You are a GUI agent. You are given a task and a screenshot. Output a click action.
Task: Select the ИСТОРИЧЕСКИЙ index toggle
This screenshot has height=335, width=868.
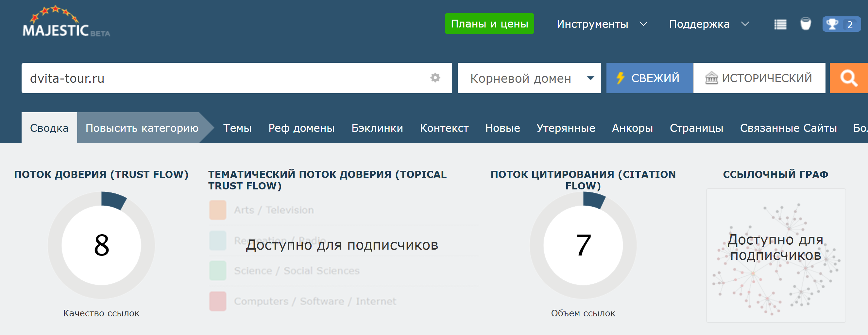759,78
